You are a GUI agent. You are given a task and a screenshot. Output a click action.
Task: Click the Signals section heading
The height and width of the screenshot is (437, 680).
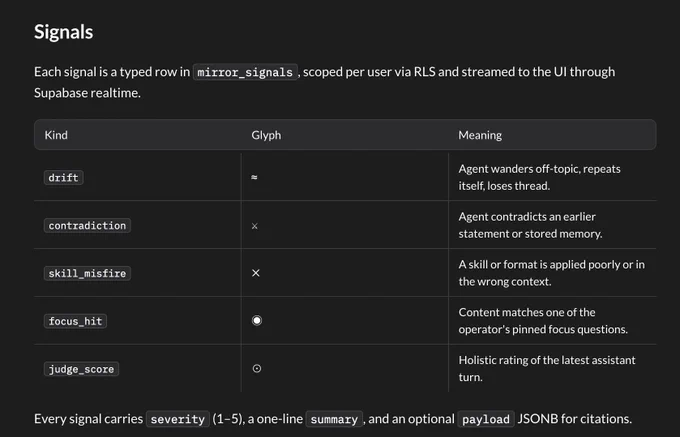click(64, 32)
